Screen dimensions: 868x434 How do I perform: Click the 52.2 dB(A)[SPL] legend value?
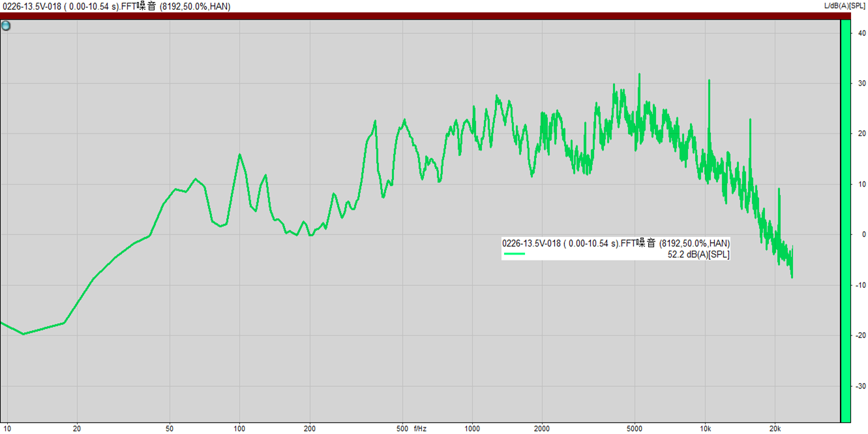click(x=698, y=255)
